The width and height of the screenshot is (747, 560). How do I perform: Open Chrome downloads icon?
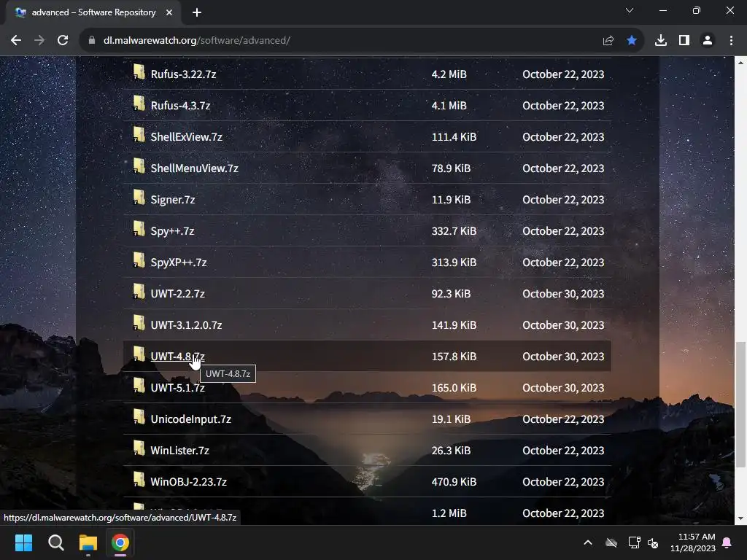(x=661, y=41)
